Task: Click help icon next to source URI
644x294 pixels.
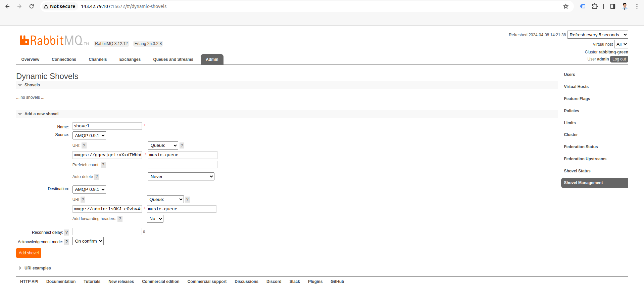Action: coord(84,145)
